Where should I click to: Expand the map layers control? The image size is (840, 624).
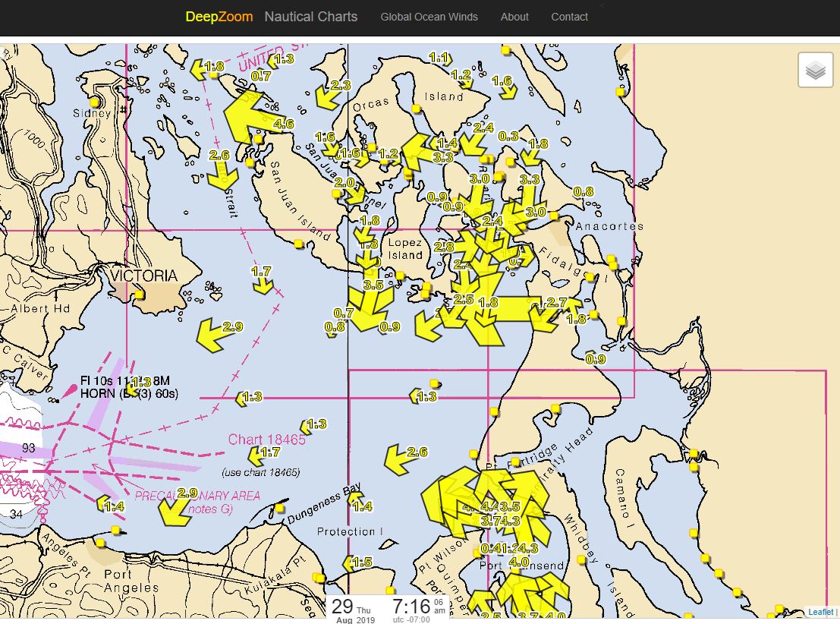point(816,69)
